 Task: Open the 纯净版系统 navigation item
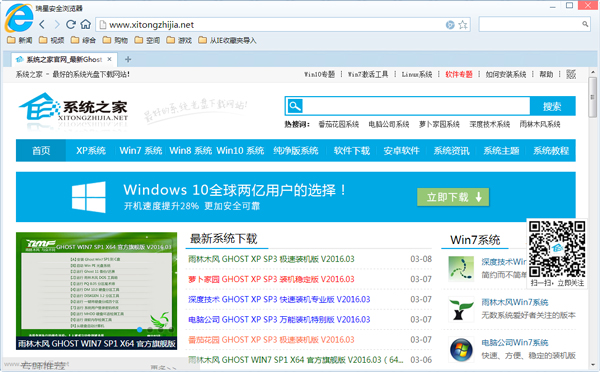tap(296, 150)
